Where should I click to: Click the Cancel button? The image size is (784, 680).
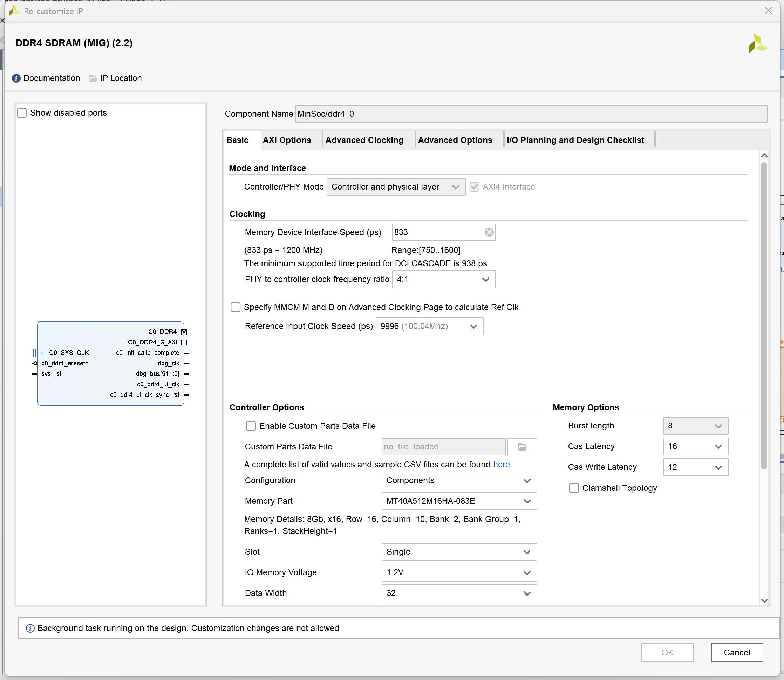pos(737,653)
